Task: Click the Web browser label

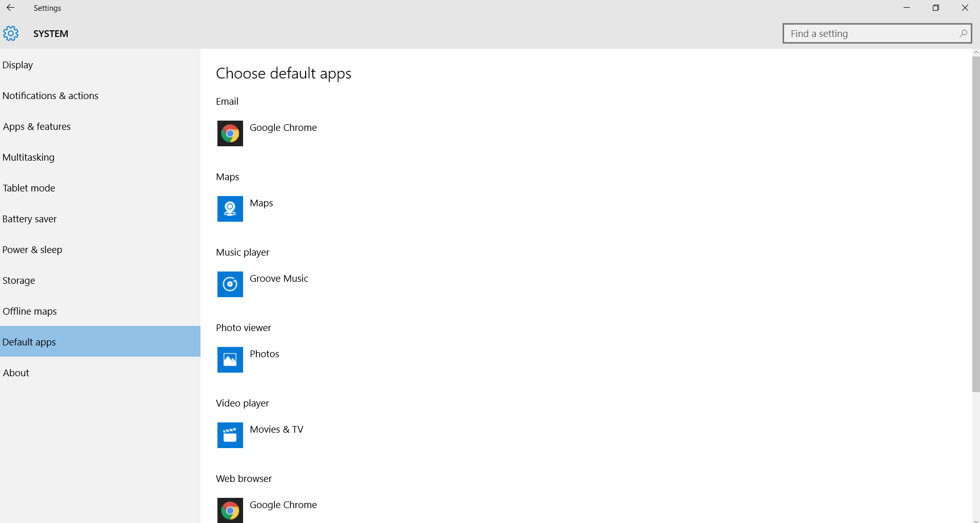Action: 244,479
